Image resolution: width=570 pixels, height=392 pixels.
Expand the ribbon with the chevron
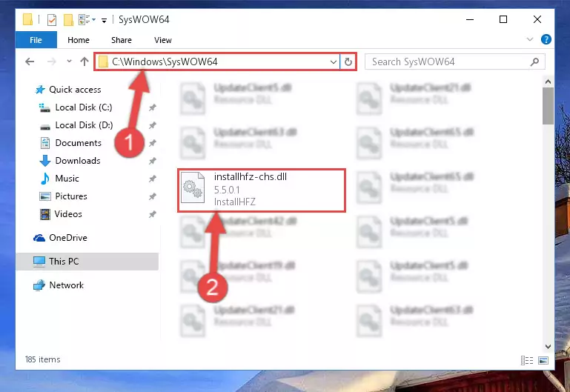530,39
